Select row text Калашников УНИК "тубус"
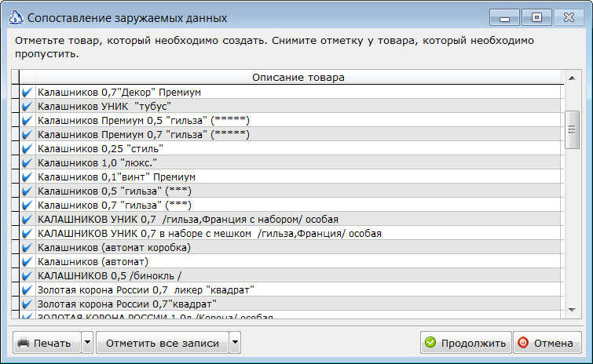 (x=104, y=106)
